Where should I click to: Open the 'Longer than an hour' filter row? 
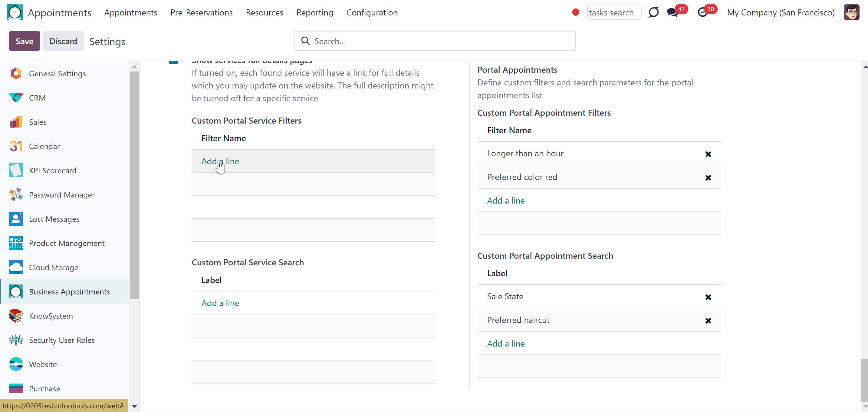pos(599,153)
